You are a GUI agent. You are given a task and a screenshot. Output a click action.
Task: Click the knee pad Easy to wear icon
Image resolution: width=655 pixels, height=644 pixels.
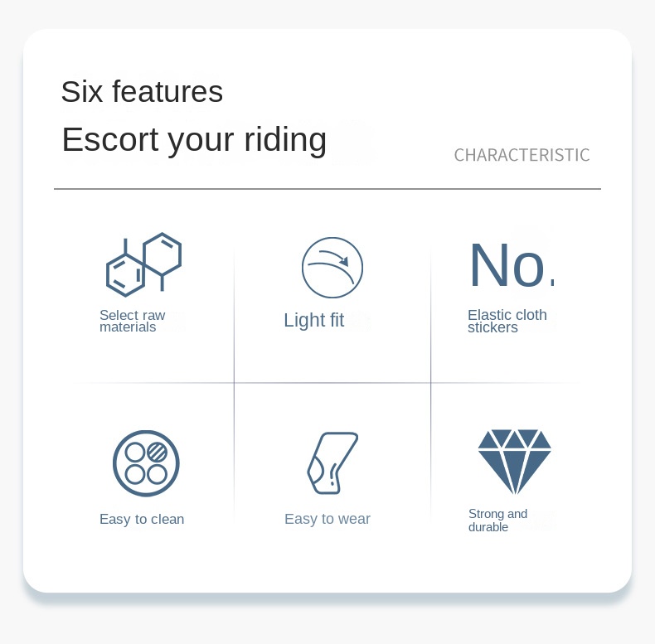point(332,463)
